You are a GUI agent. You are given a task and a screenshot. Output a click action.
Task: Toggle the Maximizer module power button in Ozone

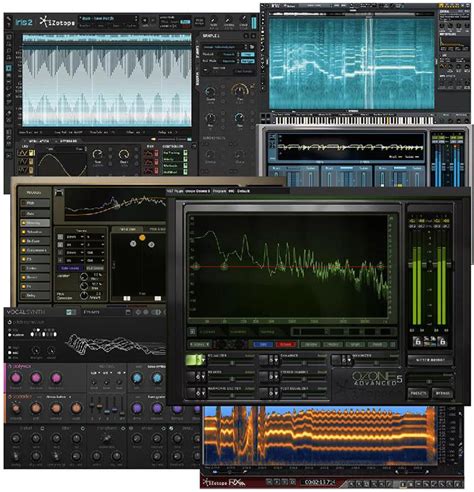(x=337, y=360)
